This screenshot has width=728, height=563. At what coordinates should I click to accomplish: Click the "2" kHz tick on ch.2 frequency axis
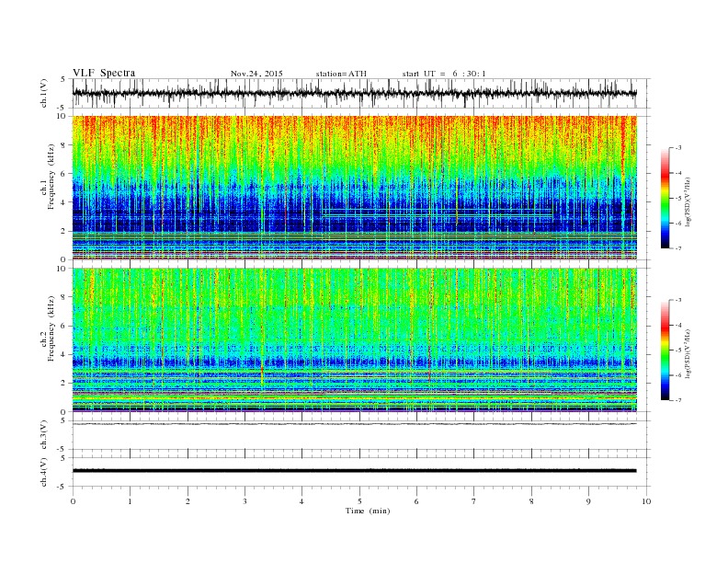point(64,384)
